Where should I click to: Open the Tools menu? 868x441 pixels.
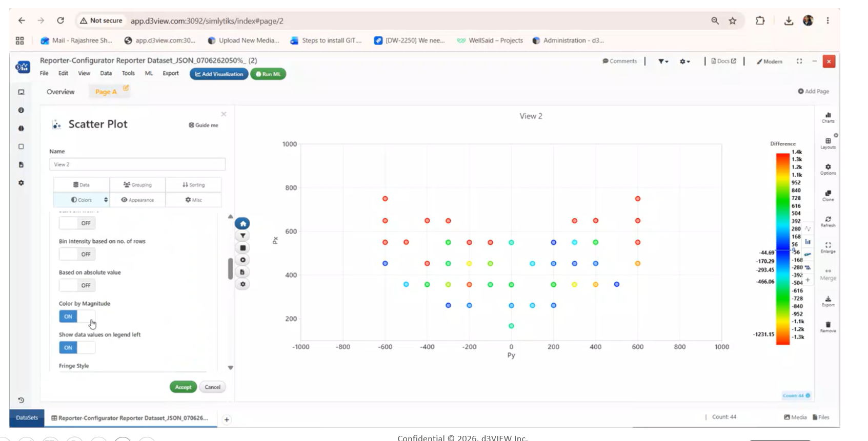pos(128,73)
